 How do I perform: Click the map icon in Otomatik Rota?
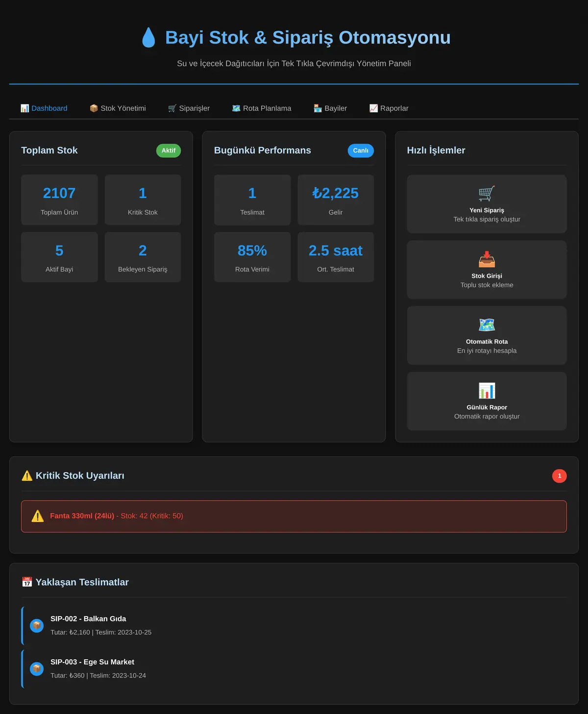(x=487, y=325)
